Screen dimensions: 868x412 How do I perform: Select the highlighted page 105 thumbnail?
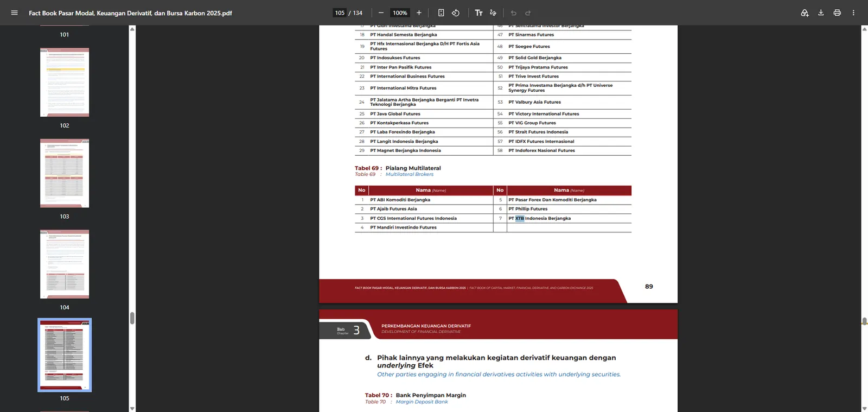pyautogui.click(x=65, y=355)
